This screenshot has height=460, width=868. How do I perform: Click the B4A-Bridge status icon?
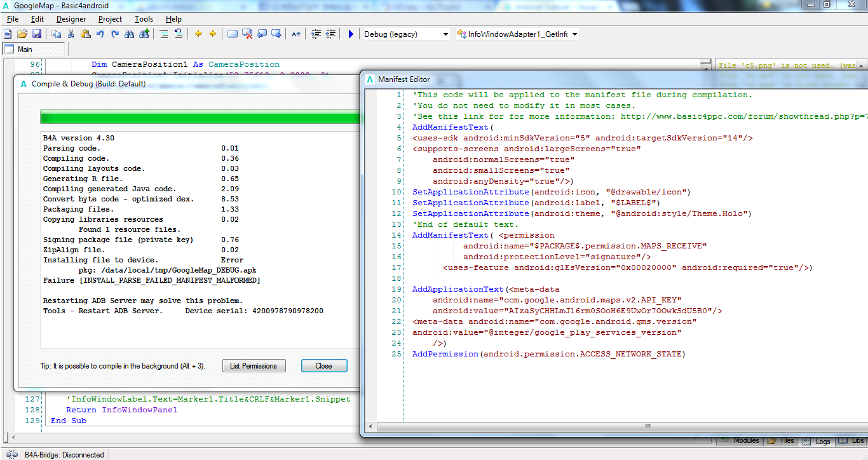pyautogui.click(x=11, y=454)
